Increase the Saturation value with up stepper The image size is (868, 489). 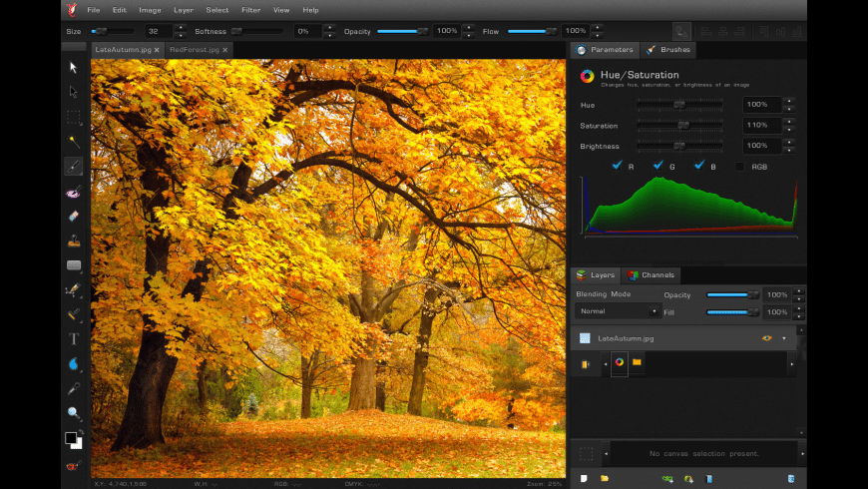(788, 122)
